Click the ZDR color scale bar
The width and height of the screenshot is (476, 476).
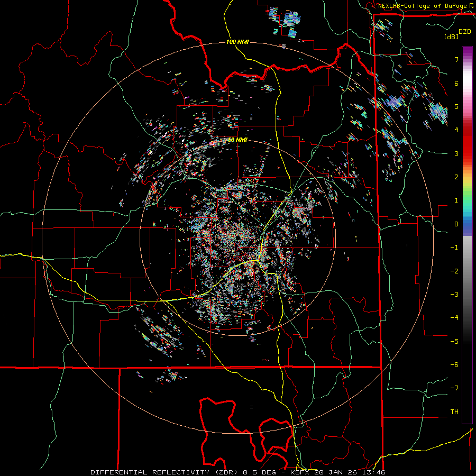(467, 235)
